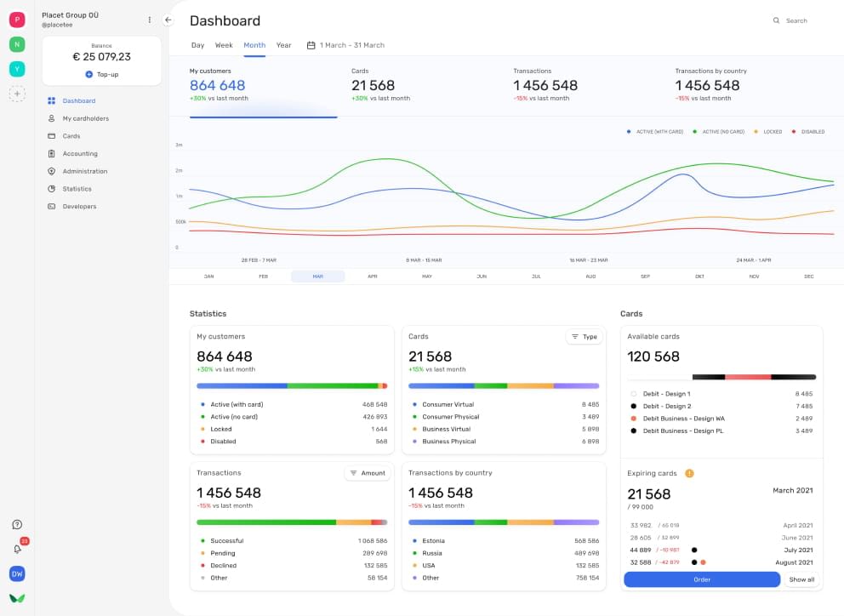This screenshot has height=616, width=844.
Task: Go to Administration from the sidebar
Action: pyautogui.click(x=84, y=171)
